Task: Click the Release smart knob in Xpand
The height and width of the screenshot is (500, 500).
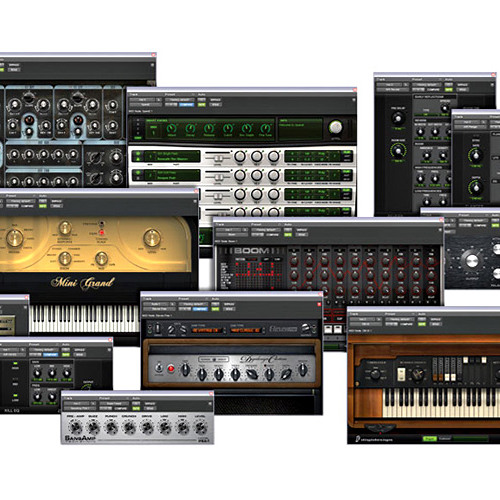Action: 209,128
